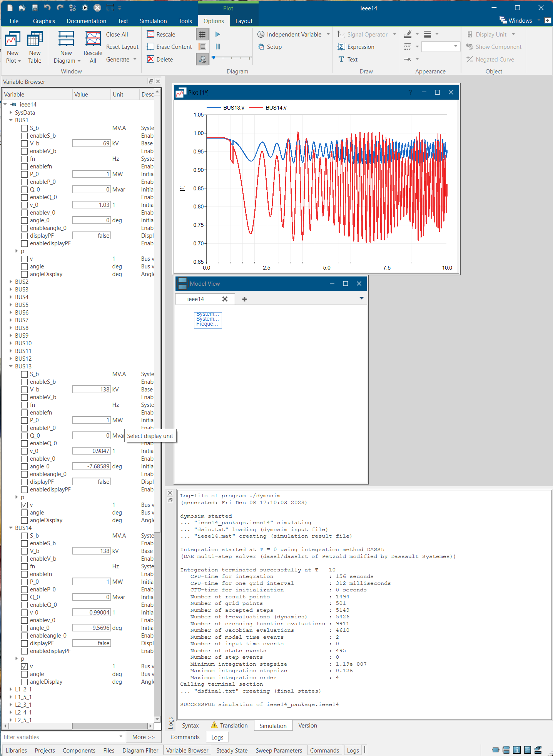Open the Appearance combo box
This screenshot has height=756, width=553.
(441, 47)
